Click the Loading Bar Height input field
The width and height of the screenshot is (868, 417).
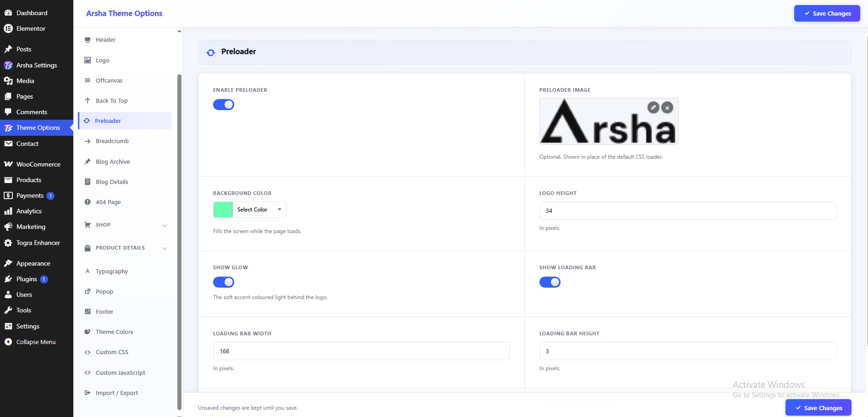coord(688,351)
